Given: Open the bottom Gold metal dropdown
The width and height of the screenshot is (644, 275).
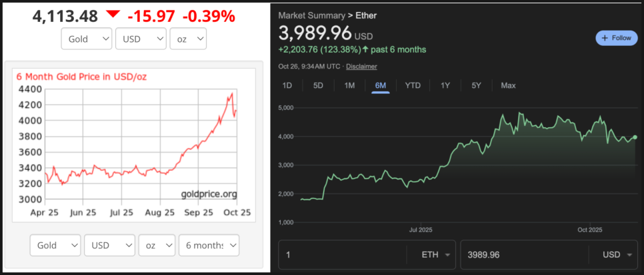Looking at the screenshot, I should (55, 245).
